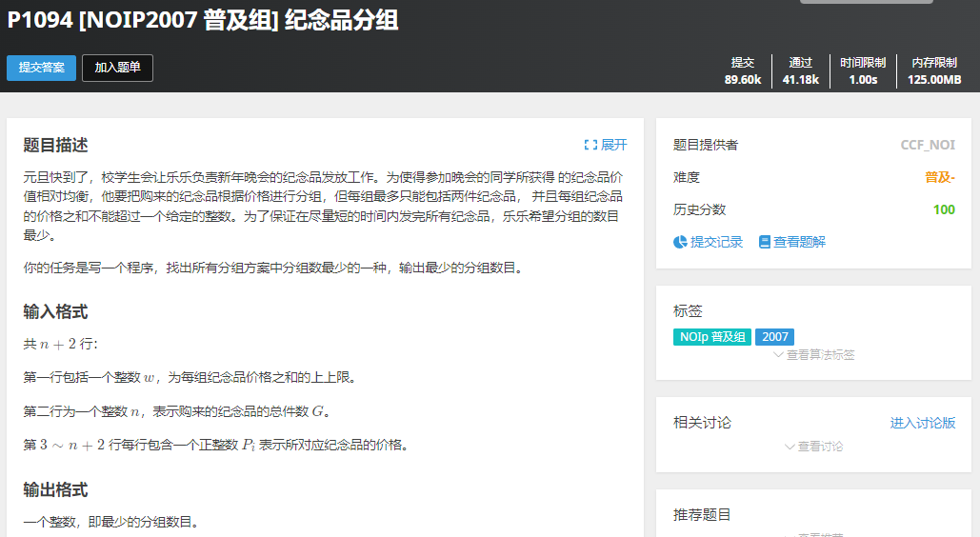Viewport: 980px width, 537px height.
Task: Click the 相关讨论 heading
Action: (702, 424)
